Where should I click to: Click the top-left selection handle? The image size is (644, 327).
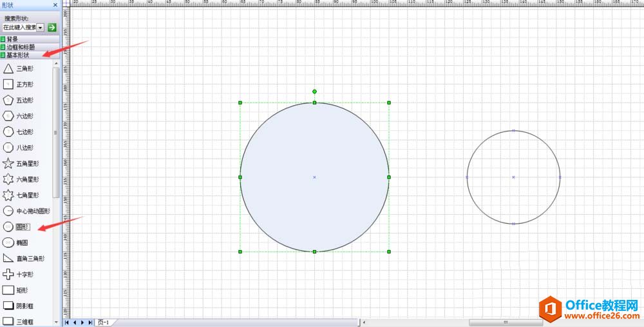coord(240,103)
